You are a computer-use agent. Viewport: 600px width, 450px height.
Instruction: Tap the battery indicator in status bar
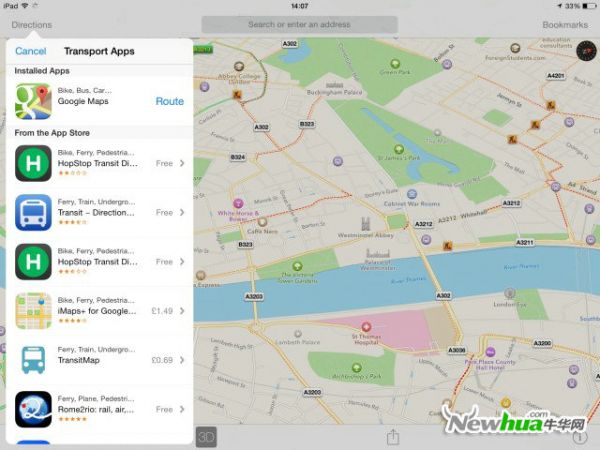click(589, 6)
